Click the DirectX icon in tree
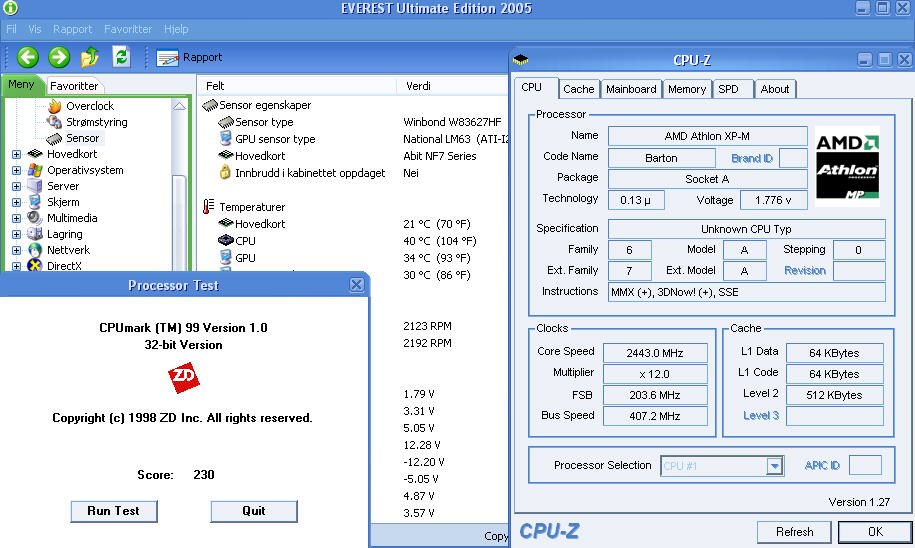 point(35,266)
